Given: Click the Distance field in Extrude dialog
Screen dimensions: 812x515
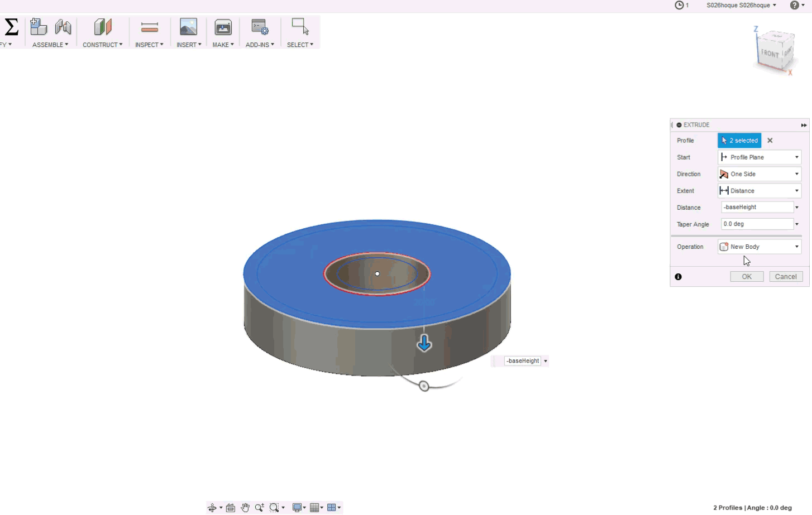Looking at the screenshot, I should coord(757,207).
